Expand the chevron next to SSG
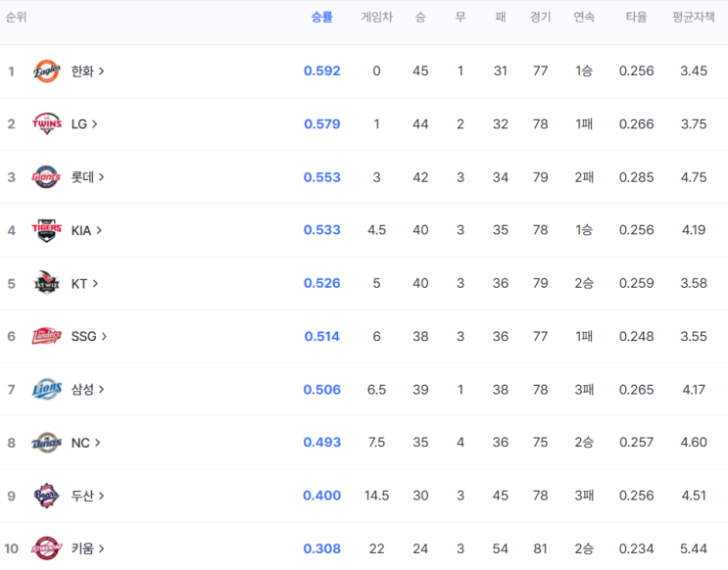This screenshot has height=570, width=728. [x=104, y=336]
